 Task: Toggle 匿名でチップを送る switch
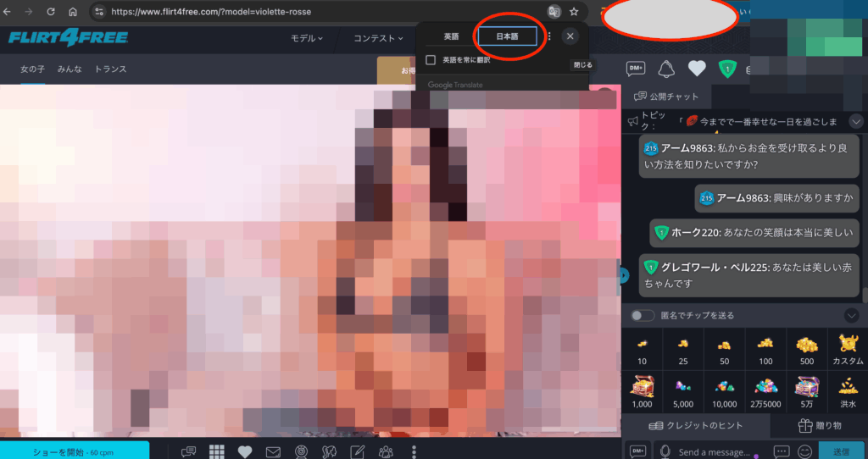(643, 315)
